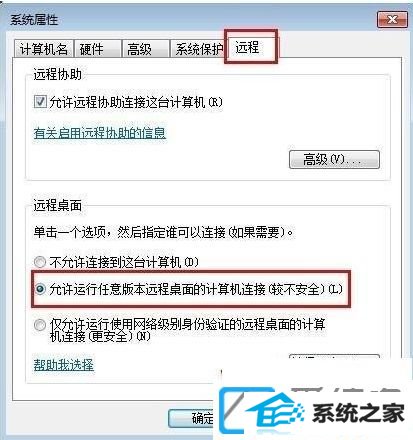
Task: Confirm with the 确定 button
Action: [x=193, y=418]
